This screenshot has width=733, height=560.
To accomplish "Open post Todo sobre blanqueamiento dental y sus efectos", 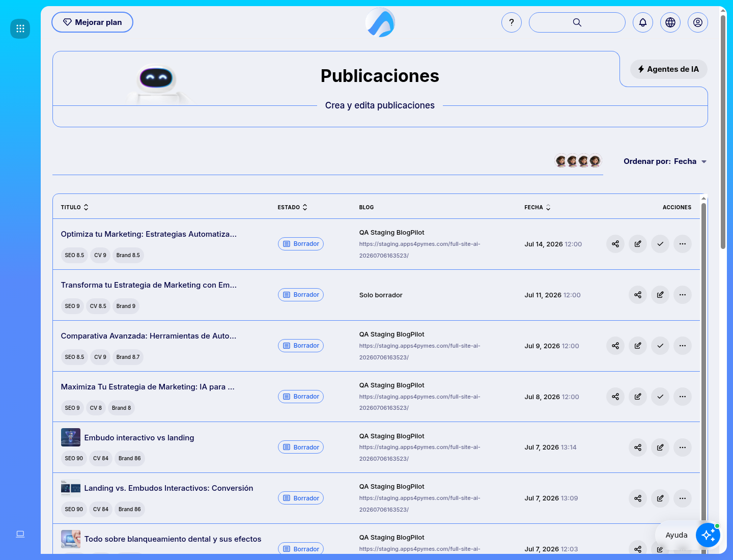I will click(173, 539).
